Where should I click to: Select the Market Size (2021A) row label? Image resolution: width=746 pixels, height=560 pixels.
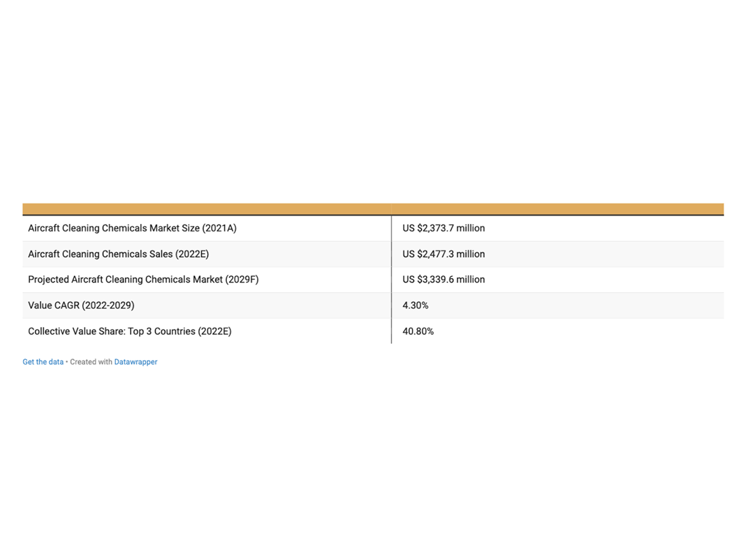pyautogui.click(x=132, y=228)
